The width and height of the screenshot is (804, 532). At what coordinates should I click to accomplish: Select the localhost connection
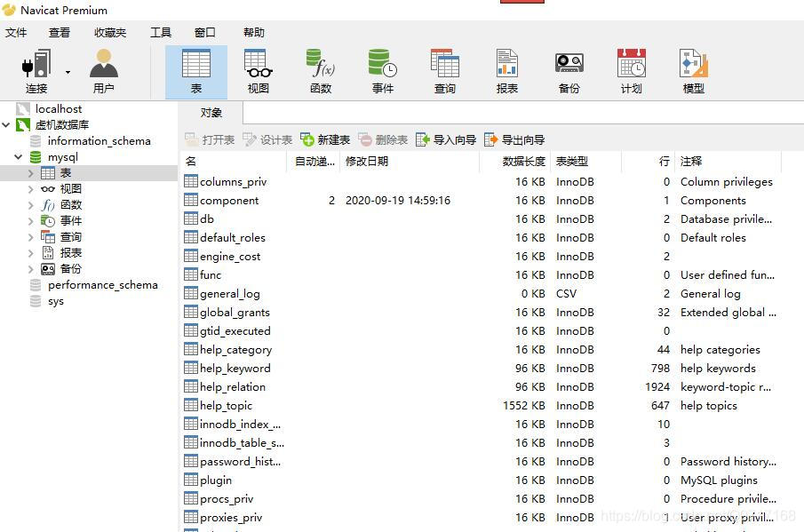[x=59, y=108]
